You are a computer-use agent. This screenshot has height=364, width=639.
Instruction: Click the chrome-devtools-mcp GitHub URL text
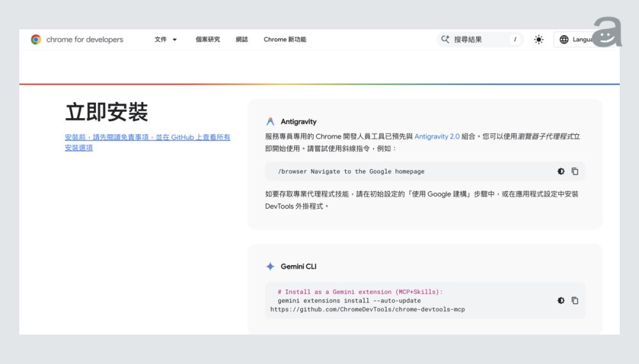click(x=367, y=310)
